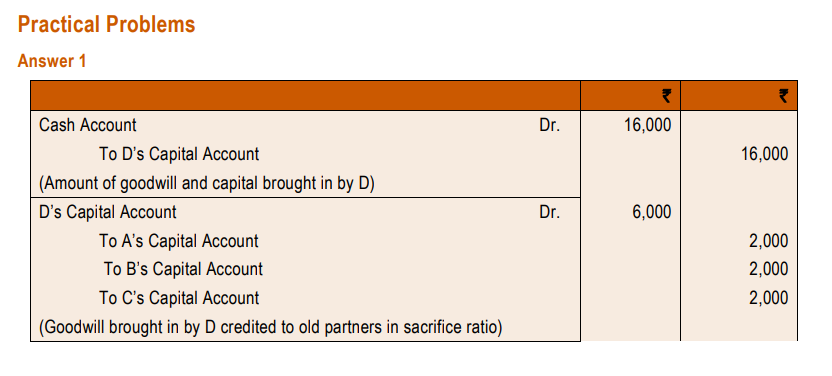The image size is (832, 376).
Task: Select D's Capital Account debit entry
Action: coord(108,212)
